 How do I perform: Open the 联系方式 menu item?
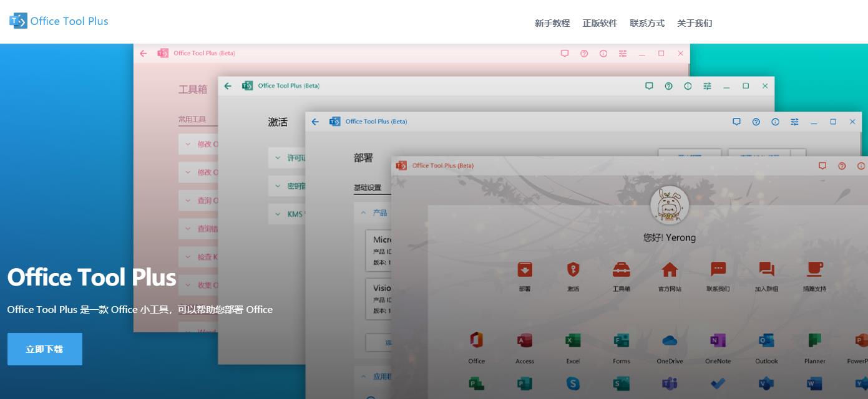coord(647,23)
